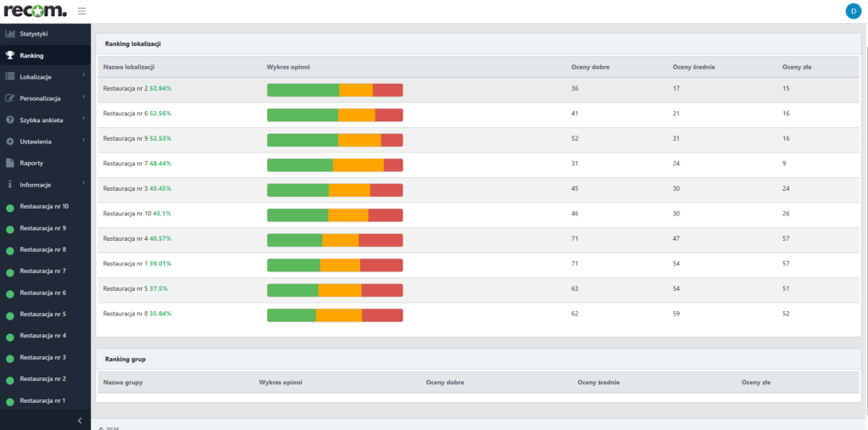Image resolution: width=868 pixels, height=430 pixels.
Task: Click the recom. logo
Action: [x=35, y=11]
